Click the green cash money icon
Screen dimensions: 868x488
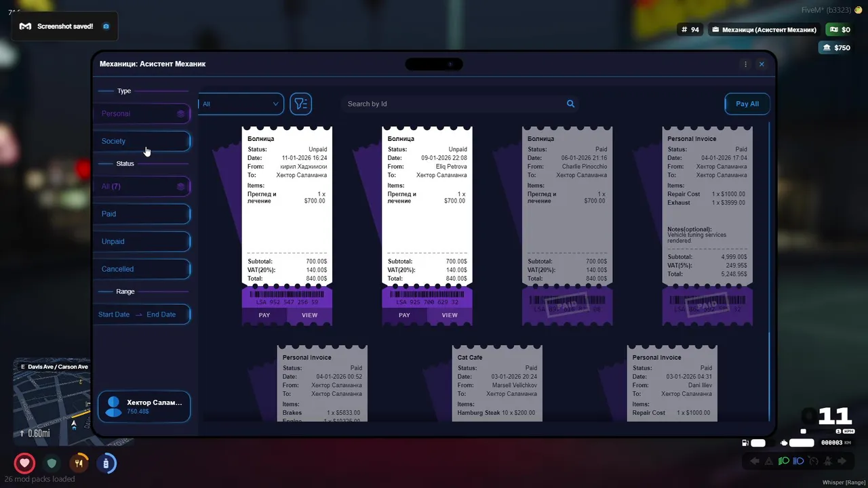[833, 30]
